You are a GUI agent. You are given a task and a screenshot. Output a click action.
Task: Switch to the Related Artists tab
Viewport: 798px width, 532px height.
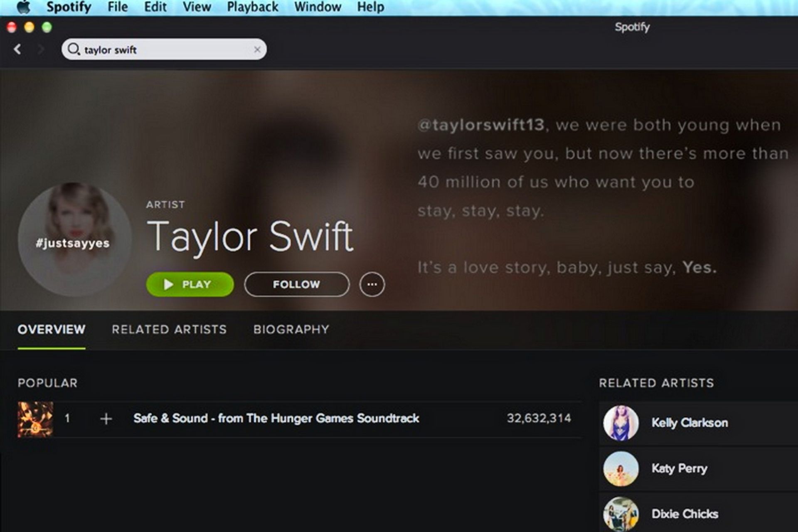click(x=169, y=330)
